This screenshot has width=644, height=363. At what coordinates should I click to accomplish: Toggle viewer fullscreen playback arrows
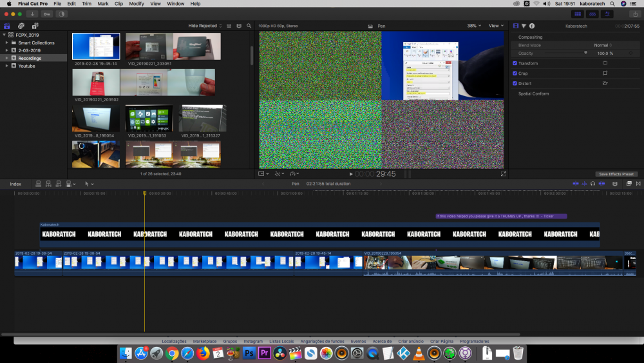pyautogui.click(x=503, y=174)
